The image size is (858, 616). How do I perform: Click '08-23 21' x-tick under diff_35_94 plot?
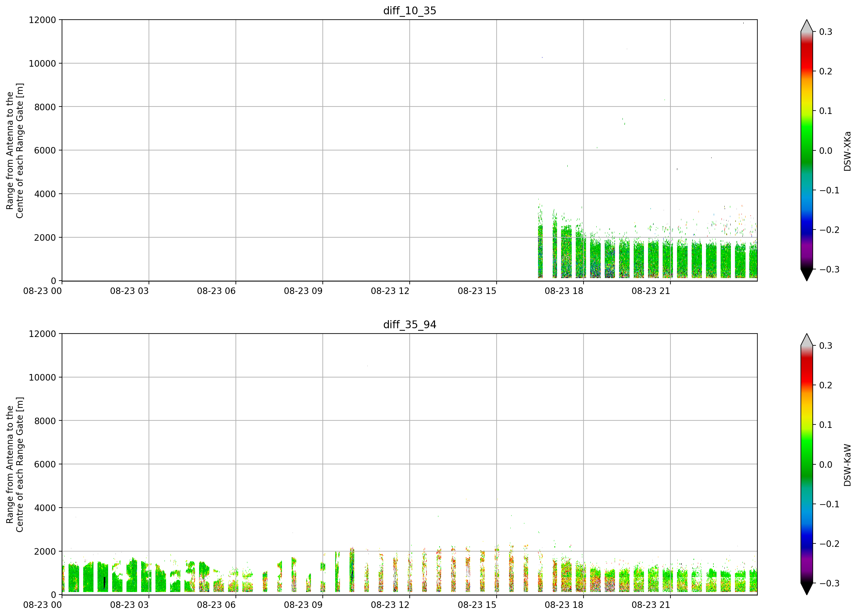[x=651, y=605]
